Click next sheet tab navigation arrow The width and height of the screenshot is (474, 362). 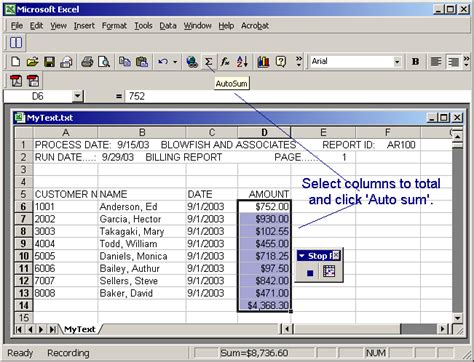pos(41,329)
